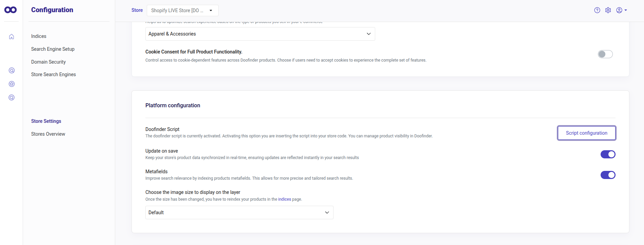Open the star recommendations icon in the sidebar
Viewport: 644px width, 245px height.
click(x=12, y=84)
